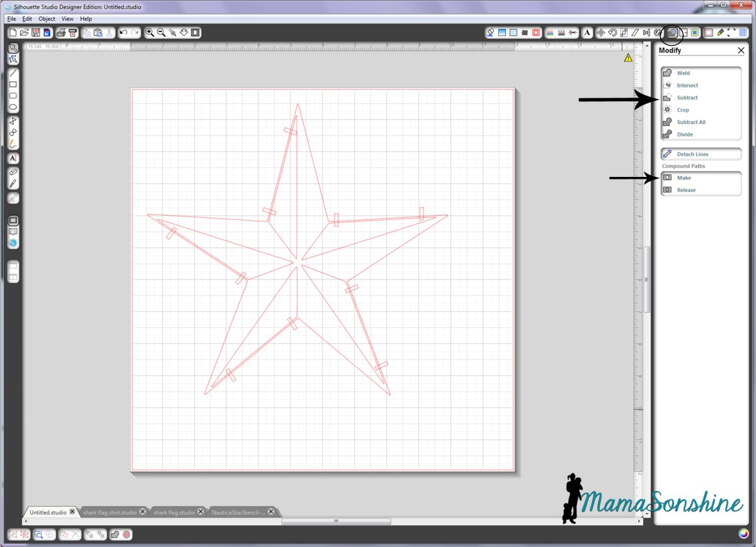Pick the Text tool

click(13, 158)
